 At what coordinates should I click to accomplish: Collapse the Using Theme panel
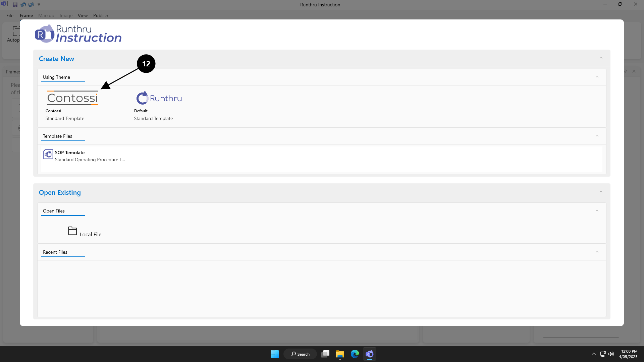coord(597,77)
